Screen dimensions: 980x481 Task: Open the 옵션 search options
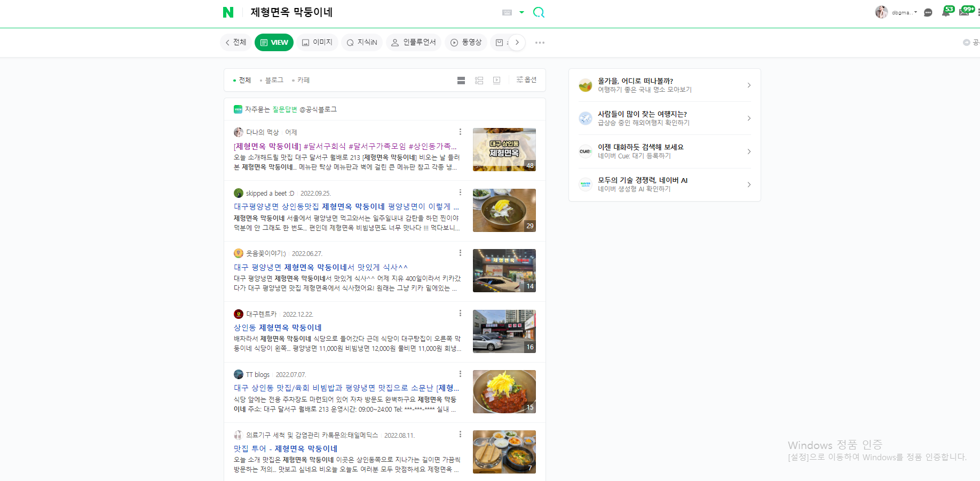point(526,80)
